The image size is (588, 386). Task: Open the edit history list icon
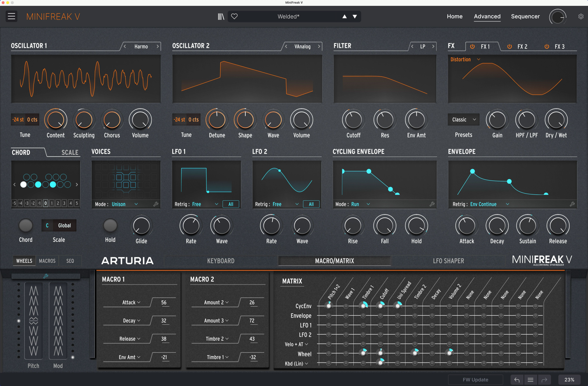point(530,380)
